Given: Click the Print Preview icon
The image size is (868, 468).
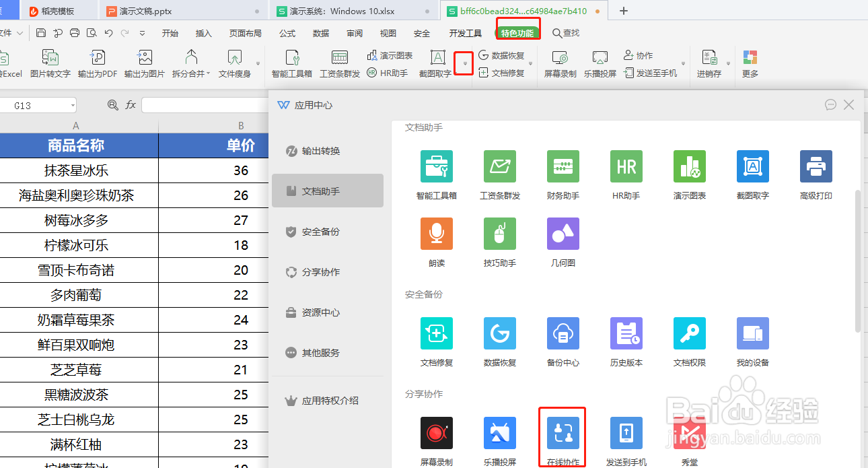Looking at the screenshot, I should pos(92,33).
